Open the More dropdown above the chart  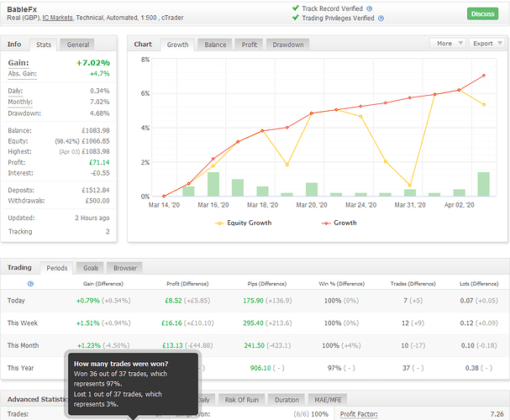445,43
